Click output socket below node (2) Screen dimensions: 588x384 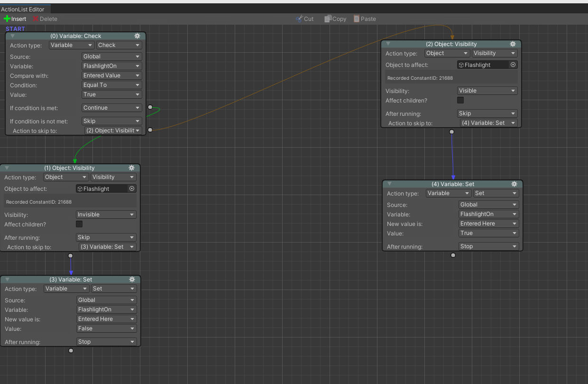[x=451, y=131]
